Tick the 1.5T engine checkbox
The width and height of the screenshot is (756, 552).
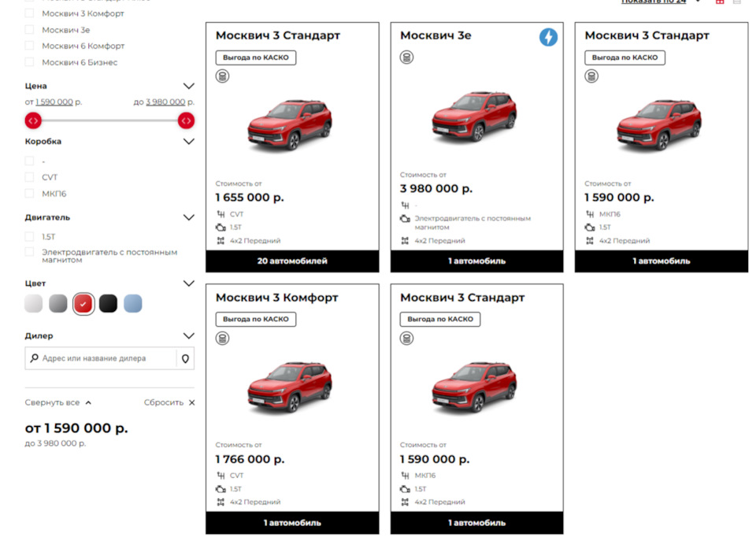(29, 237)
